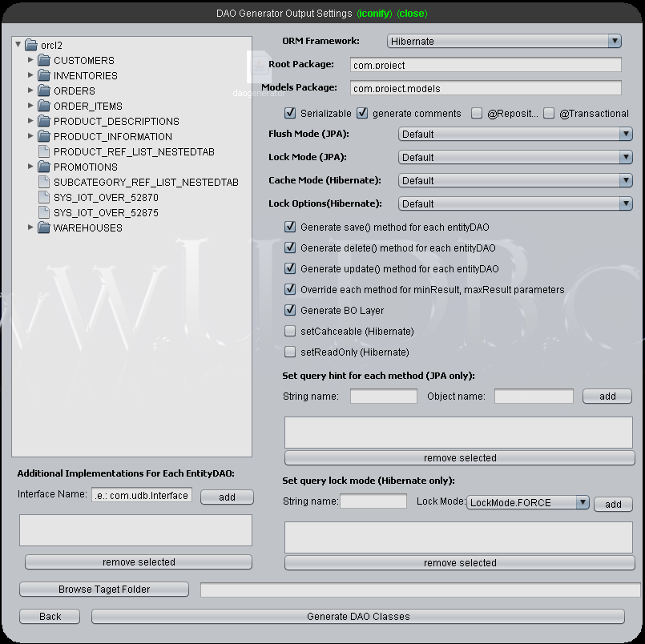This screenshot has height=644, width=645.
Task: Enable setReadOnly (Hibernate) checkbox
Action: pyautogui.click(x=290, y=352)
